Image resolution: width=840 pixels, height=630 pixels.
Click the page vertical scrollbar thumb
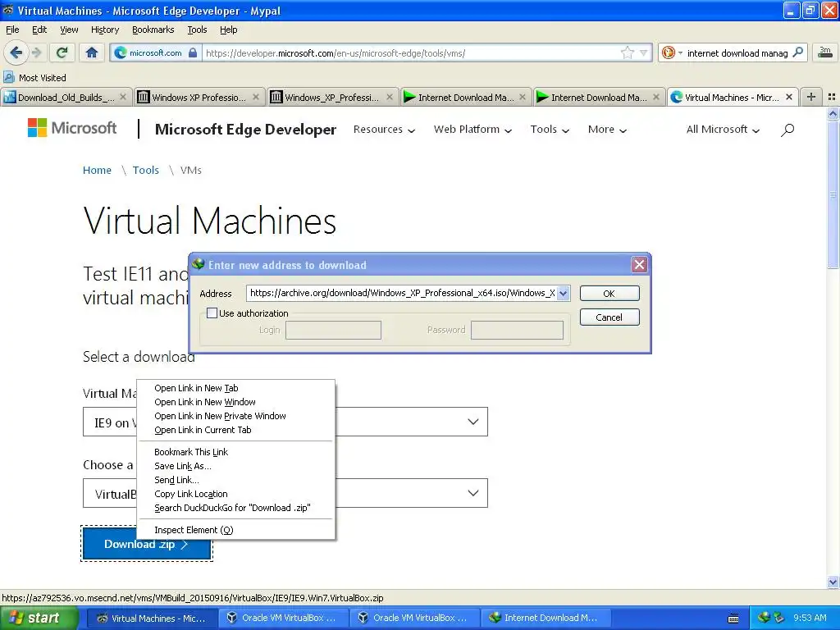[x=833, y=194]
